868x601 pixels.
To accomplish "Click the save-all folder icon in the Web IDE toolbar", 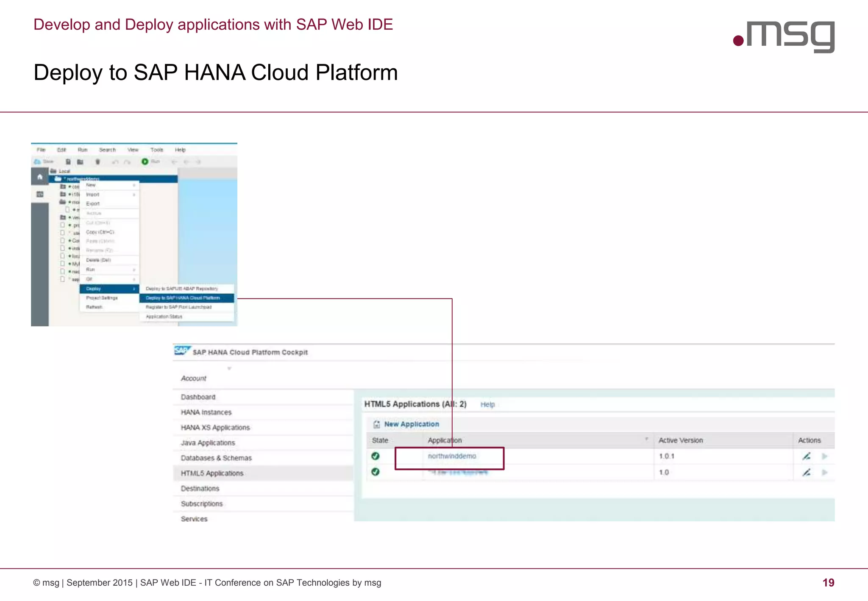I will (x=80, y=161).
